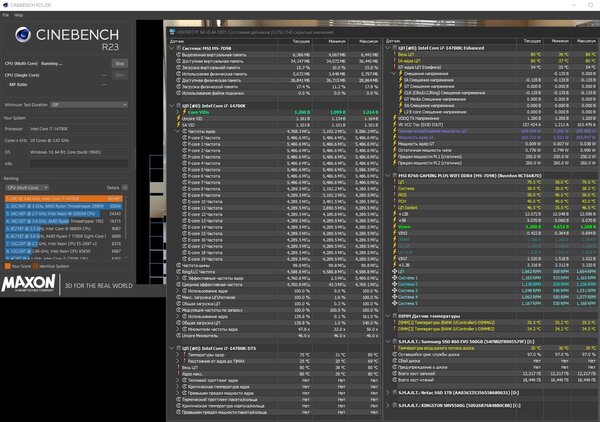Click the lightning icon of VDDQ TX Напряжение

(395, 118)
